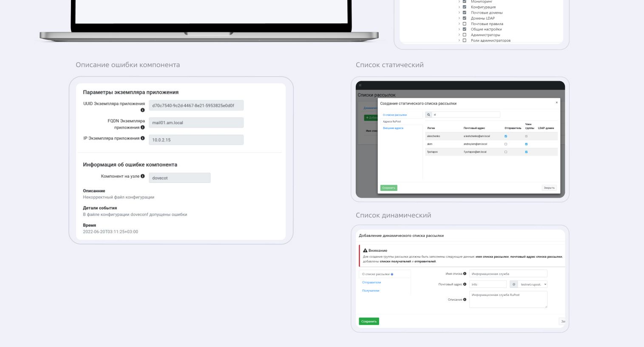Open the testnet.rupost domain dropdown

tap(533, 284)
